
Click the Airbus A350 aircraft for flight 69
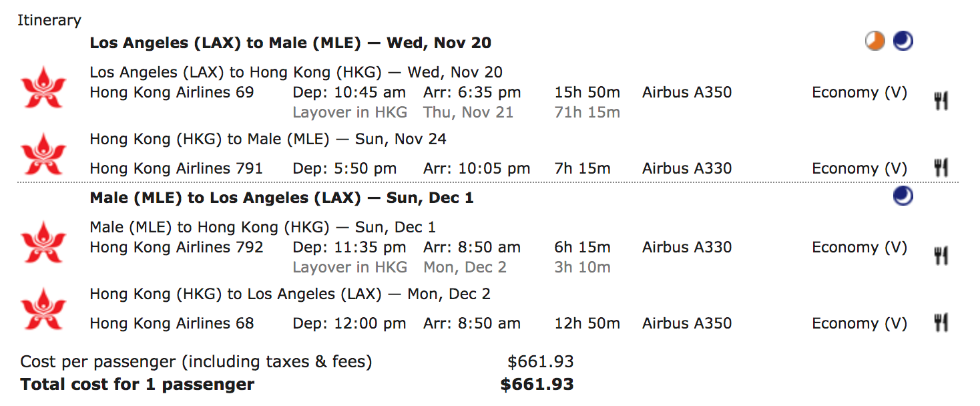point(687,93)
